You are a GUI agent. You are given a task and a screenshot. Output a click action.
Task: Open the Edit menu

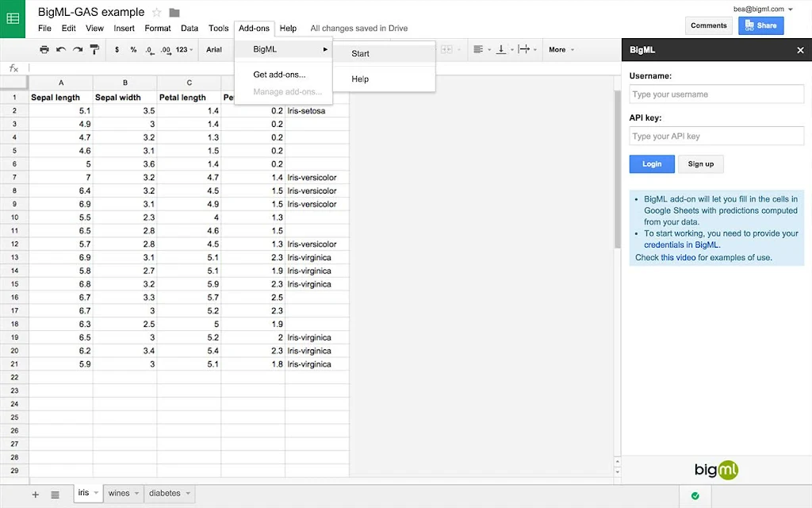click(68, 28)
